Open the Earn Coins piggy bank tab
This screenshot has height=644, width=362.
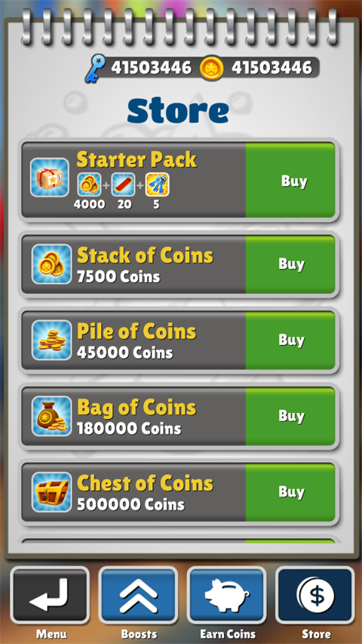click(226, 595)
